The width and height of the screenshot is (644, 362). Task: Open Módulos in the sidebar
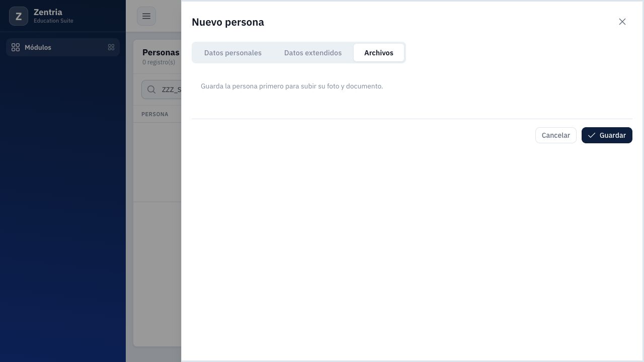pos(63,47)
